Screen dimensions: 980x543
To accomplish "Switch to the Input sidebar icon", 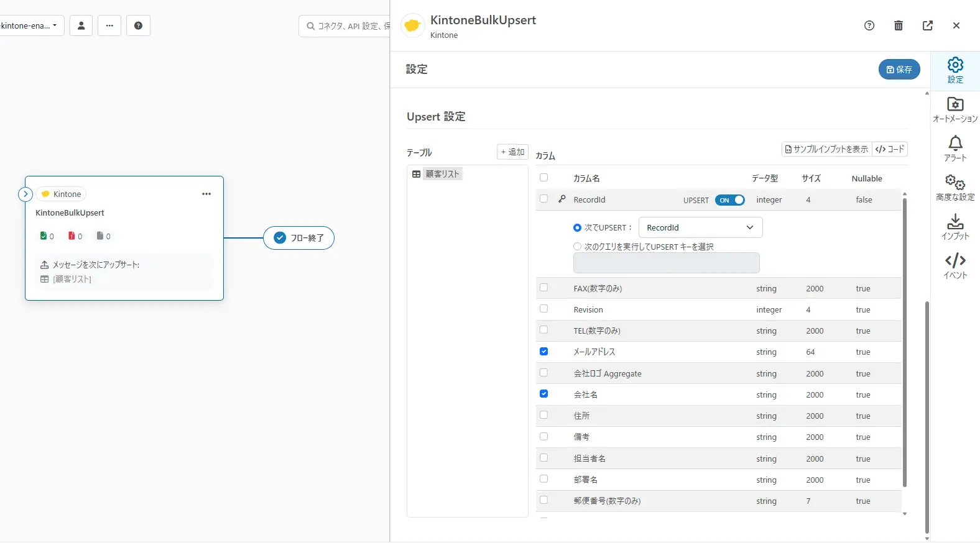I will click(955, 227).
